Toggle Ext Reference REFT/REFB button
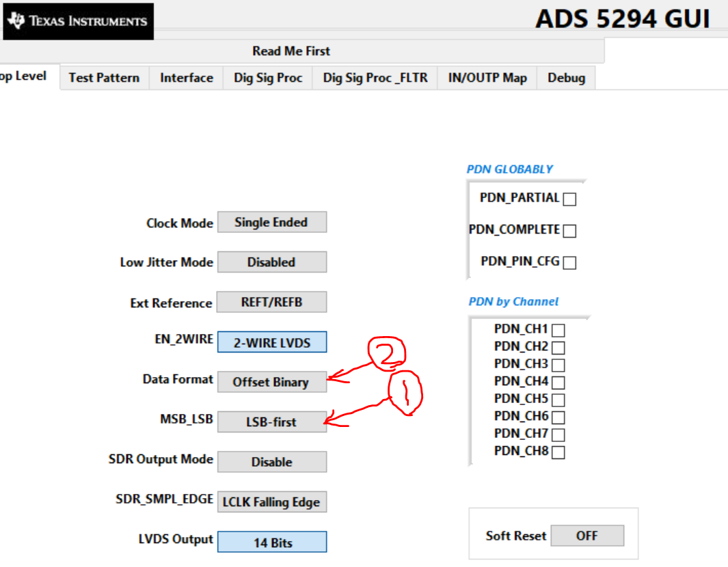This screenshot has width=728, height=567. click(272, 302)
